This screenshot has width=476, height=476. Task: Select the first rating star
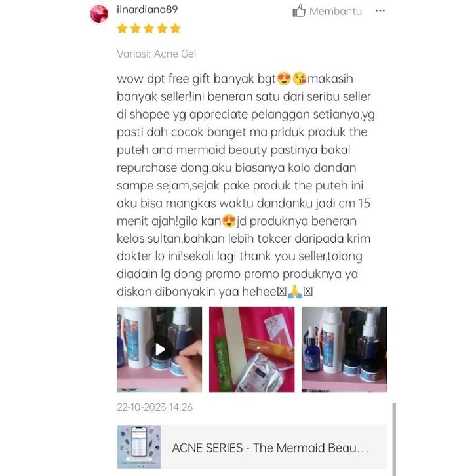(122, 29)
